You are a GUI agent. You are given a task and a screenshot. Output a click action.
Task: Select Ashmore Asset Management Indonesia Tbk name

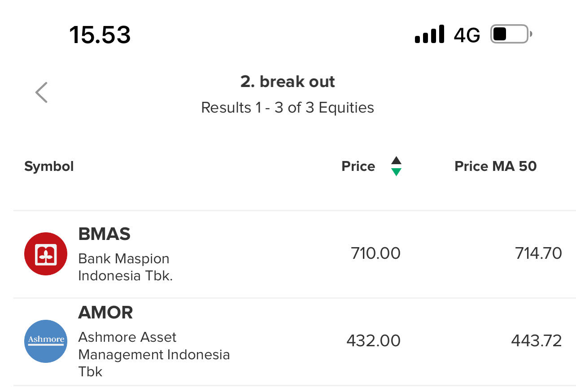click(x=153, y=354)
